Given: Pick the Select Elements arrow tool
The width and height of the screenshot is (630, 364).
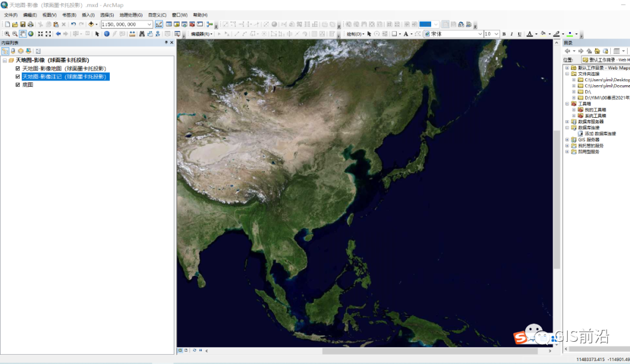Looking at the screenshot, I should pyautogui.click(x=97, y=34).
